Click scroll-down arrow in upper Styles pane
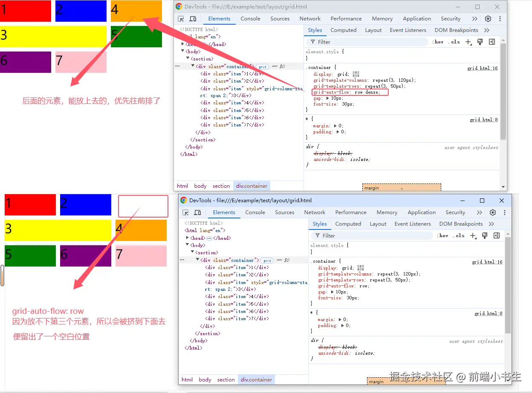The width and height of the screenshot is (532, 393). 503,187
